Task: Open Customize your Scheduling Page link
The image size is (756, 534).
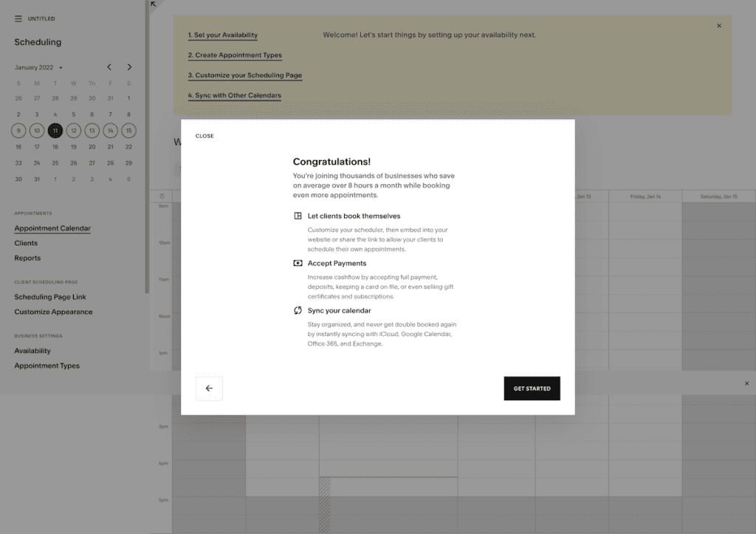Action: tap(245, 76)
